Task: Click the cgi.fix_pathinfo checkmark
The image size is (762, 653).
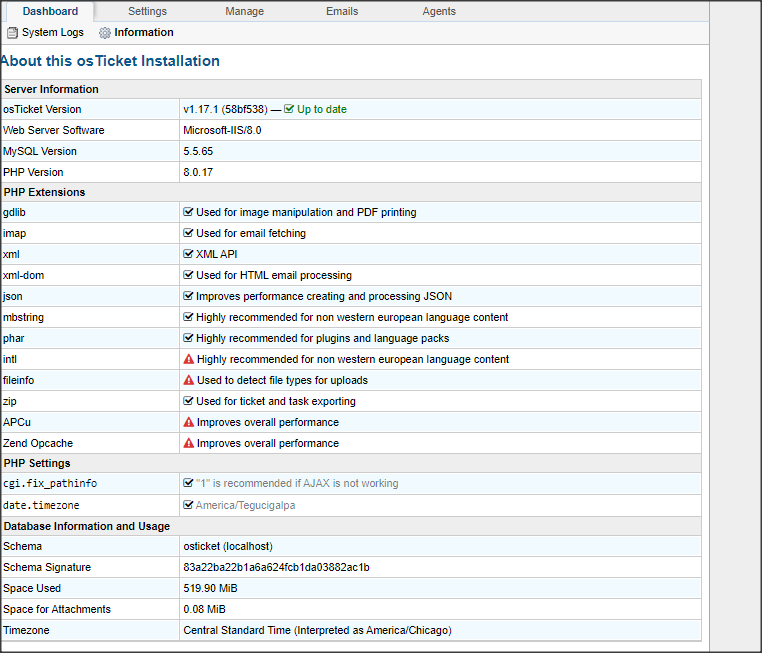Action: 188,484
